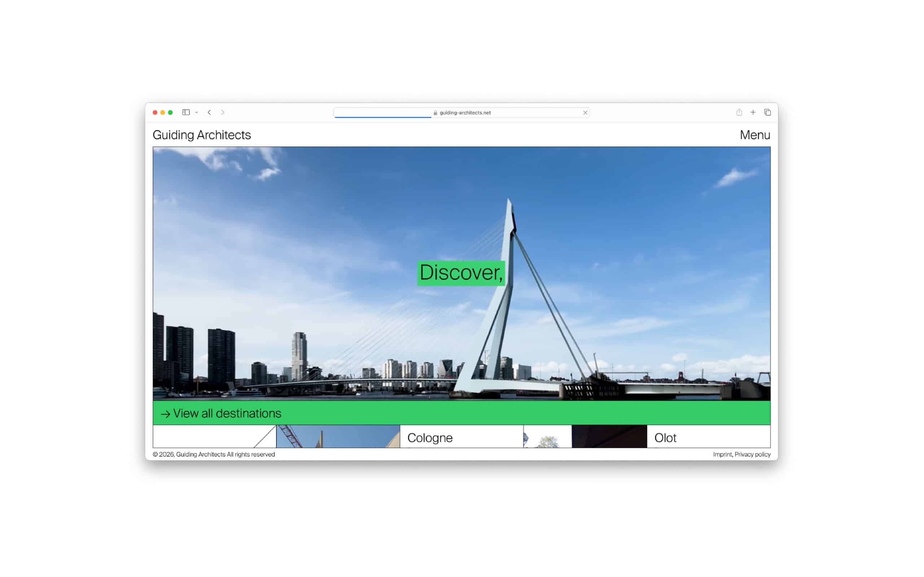
Task: Add a new tab with the plus icon
Action: 753,112
